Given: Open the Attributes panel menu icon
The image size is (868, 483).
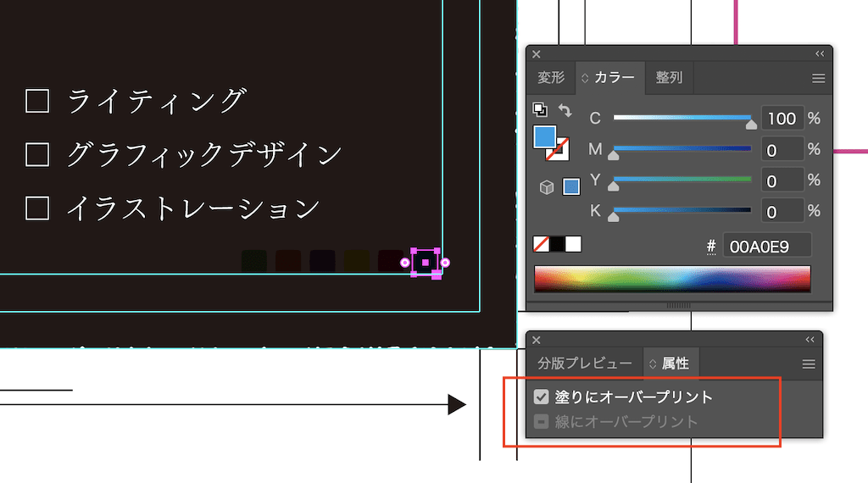Looking at the screenshot, I should point(808,364).
